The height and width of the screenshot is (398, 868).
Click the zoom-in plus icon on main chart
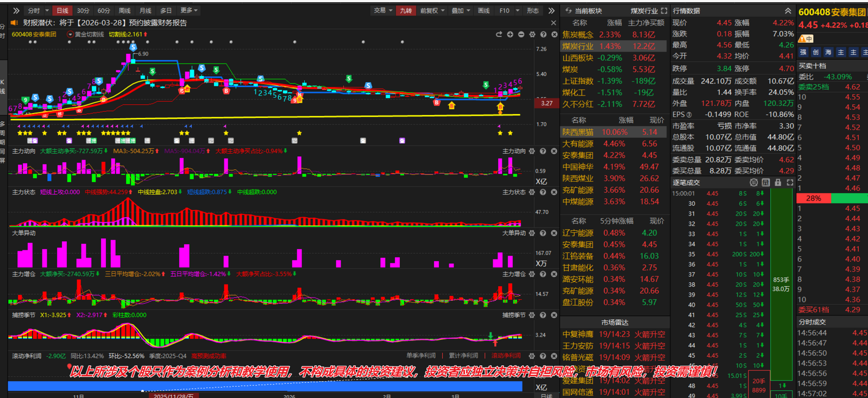[510, 34]
